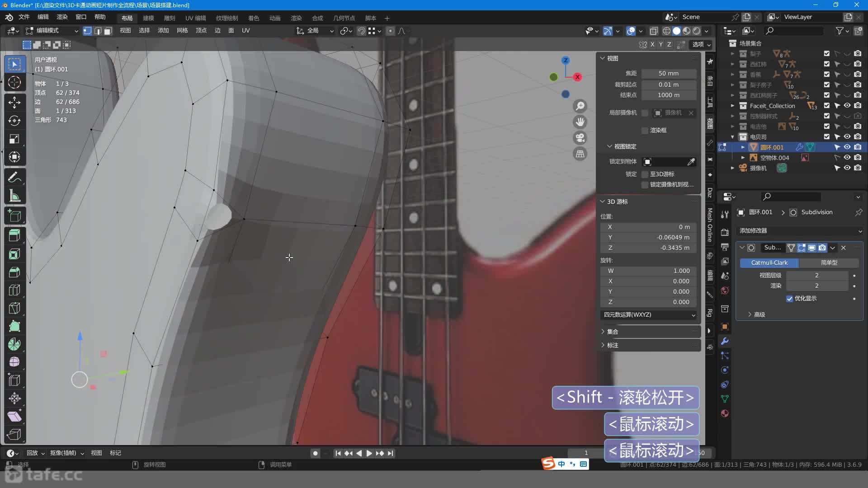
Task: Select the Annotate tool
Action: pos(14,178)
